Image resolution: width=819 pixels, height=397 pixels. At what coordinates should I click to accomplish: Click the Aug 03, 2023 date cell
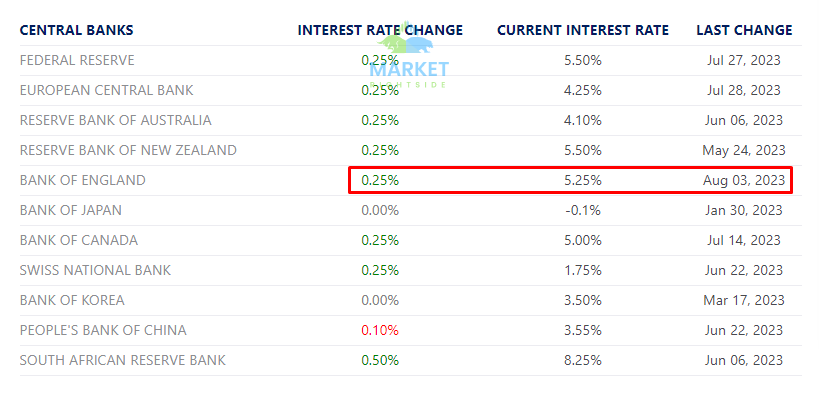744,181
